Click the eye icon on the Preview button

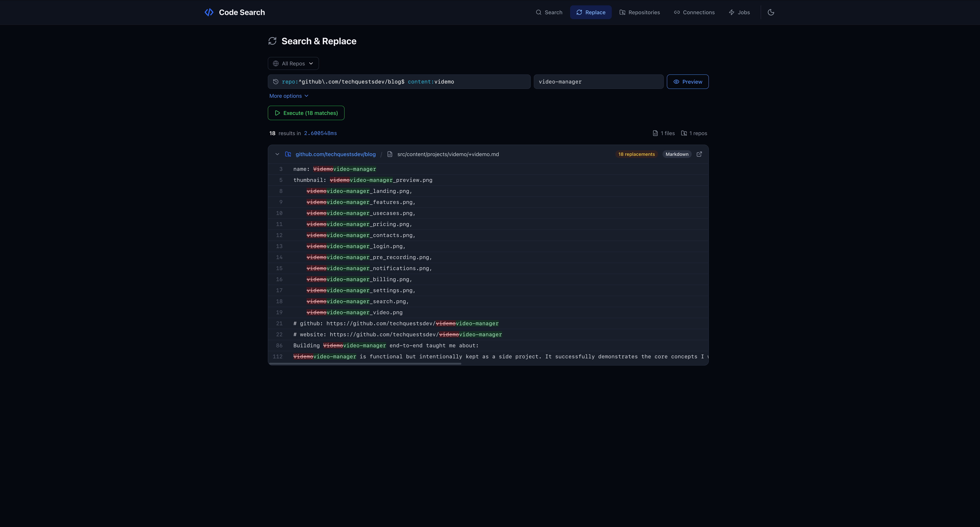click(676, 82)
